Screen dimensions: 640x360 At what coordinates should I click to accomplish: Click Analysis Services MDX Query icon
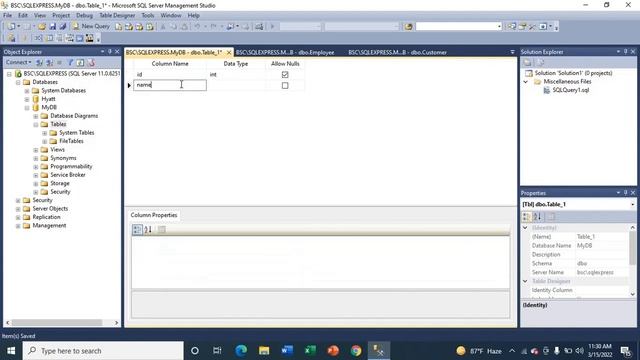(x=129, y=27)
